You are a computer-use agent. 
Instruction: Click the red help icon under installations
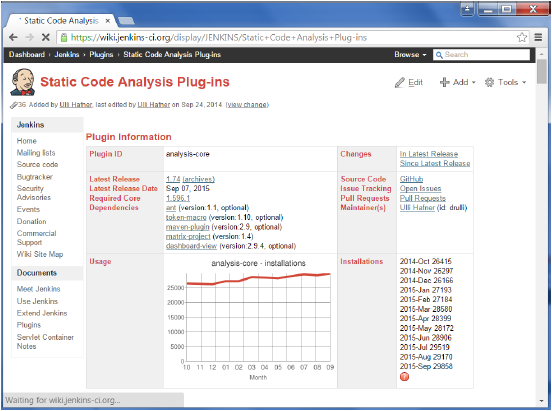(x=404, y=376)
